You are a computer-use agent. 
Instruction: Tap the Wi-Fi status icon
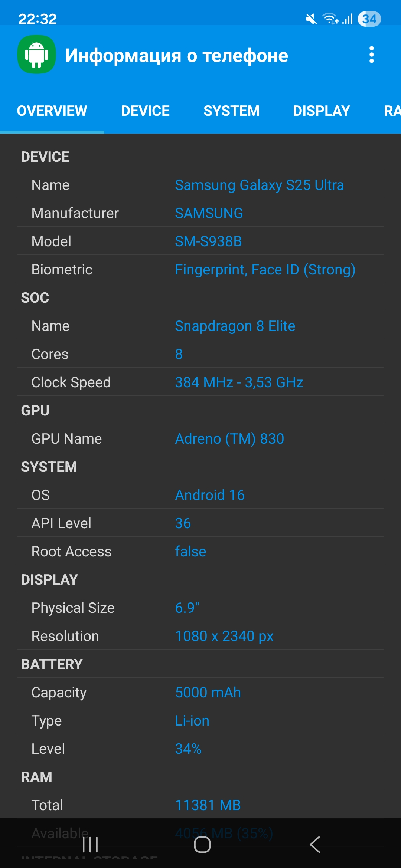pyautogui.click(x=330, y=19)
